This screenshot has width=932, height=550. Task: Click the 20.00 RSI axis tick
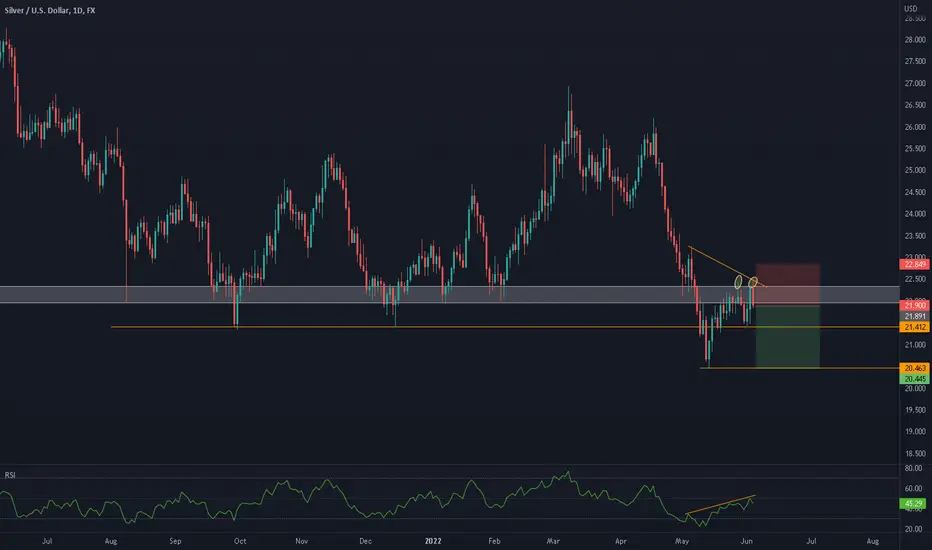pos(914,529)
